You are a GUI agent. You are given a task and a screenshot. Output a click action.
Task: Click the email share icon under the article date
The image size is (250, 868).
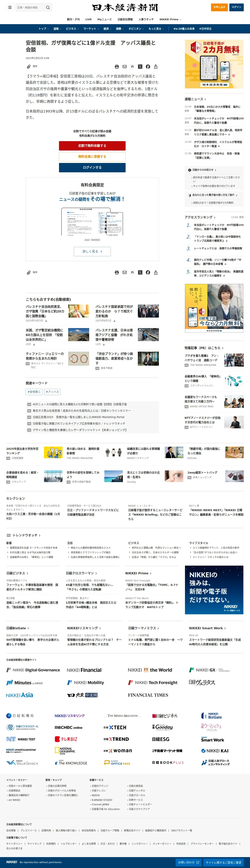tap(125, 67)
